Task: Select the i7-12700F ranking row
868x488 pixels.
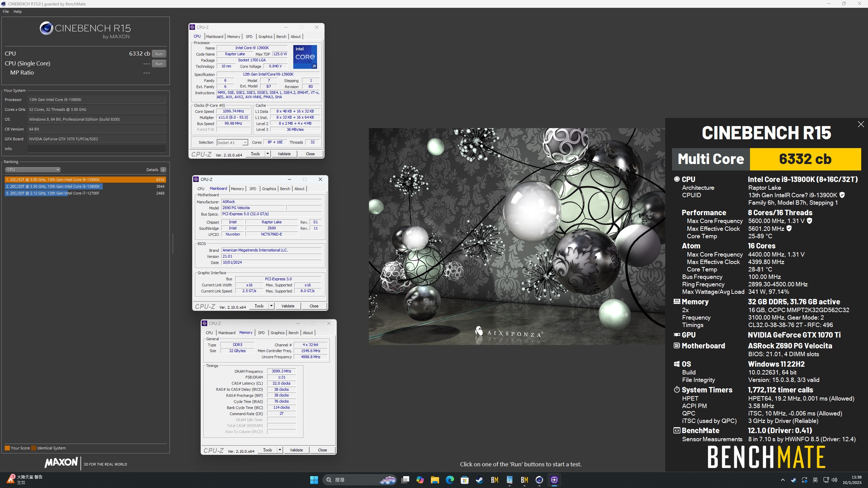Action: click(x=85, y=193)
